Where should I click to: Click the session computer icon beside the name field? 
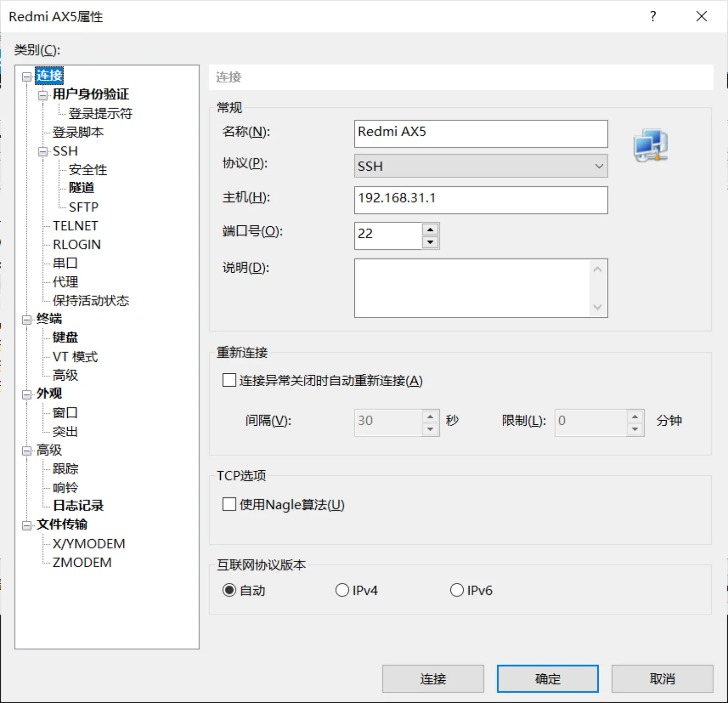(650, 145)
